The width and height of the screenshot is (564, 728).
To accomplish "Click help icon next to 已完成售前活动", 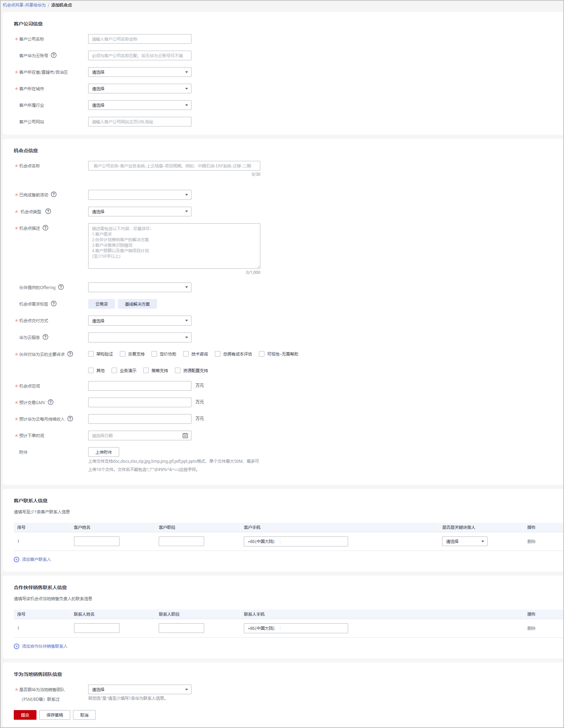I will [x=54, y=194].
